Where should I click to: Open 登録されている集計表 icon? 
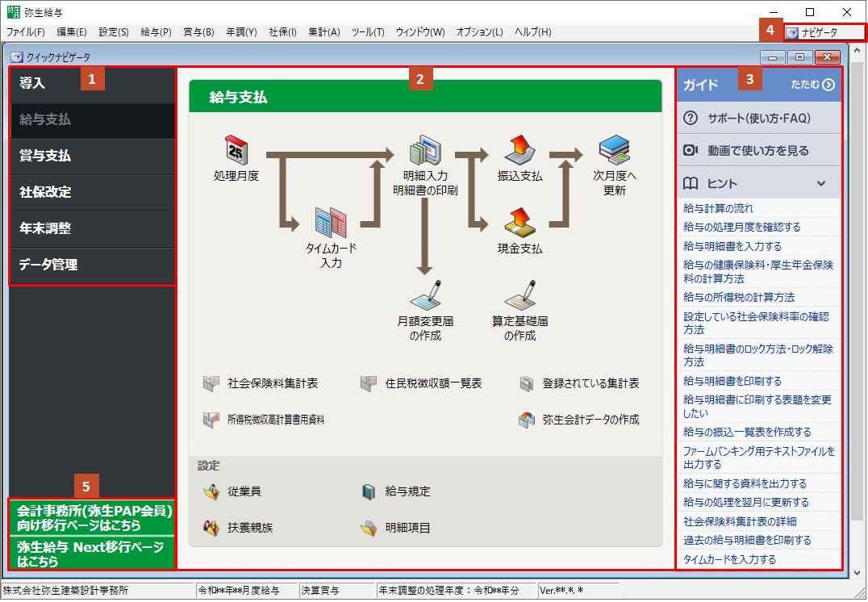526,383
